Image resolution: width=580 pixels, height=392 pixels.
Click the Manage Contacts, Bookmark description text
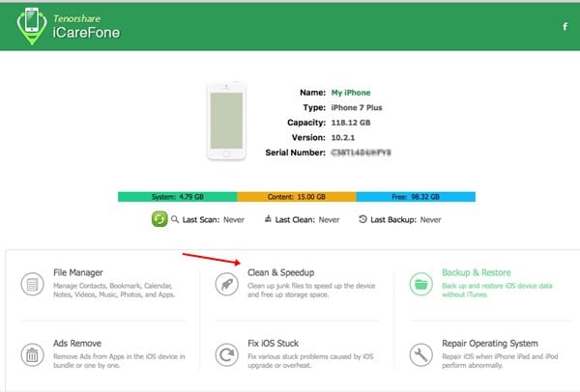tap(114, 290)
